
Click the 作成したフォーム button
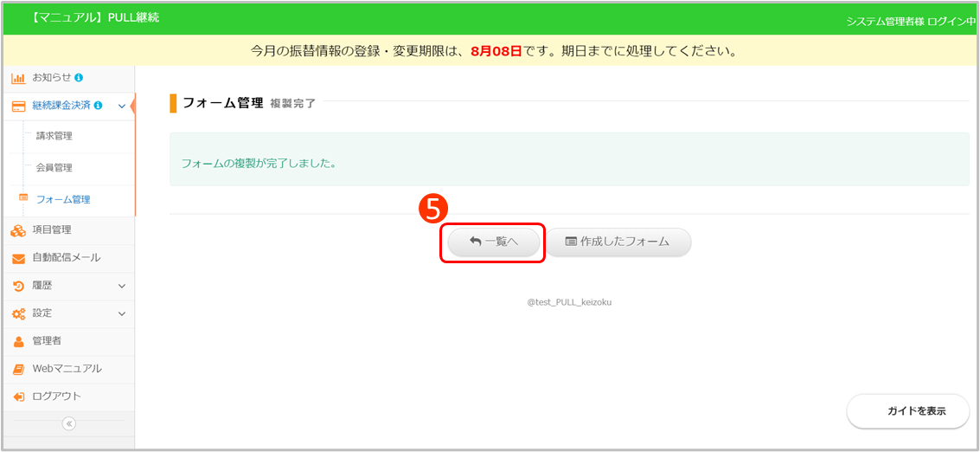(x=618, y=242)
